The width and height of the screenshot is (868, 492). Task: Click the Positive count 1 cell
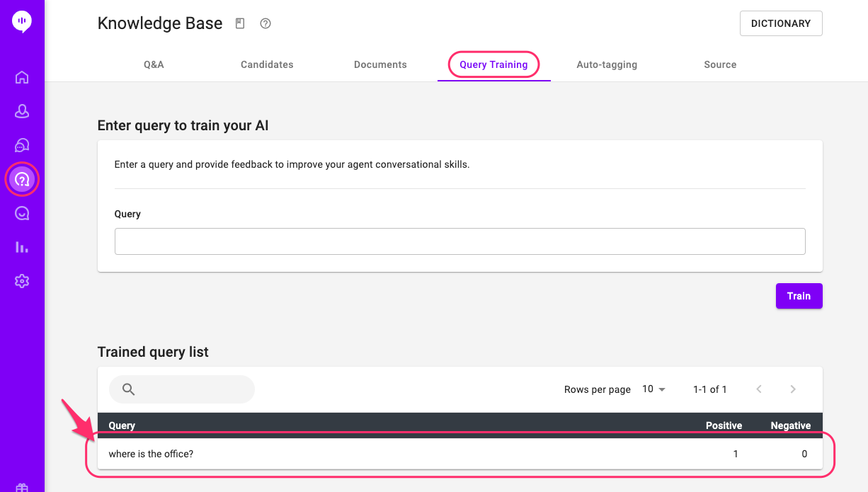pos(736,454)
